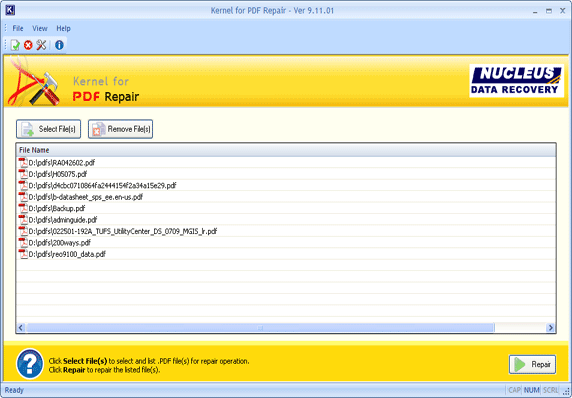The image size is (572, 398).
Task: Click PDF icon beside RA042602.pdf
Action: [23, 162]
